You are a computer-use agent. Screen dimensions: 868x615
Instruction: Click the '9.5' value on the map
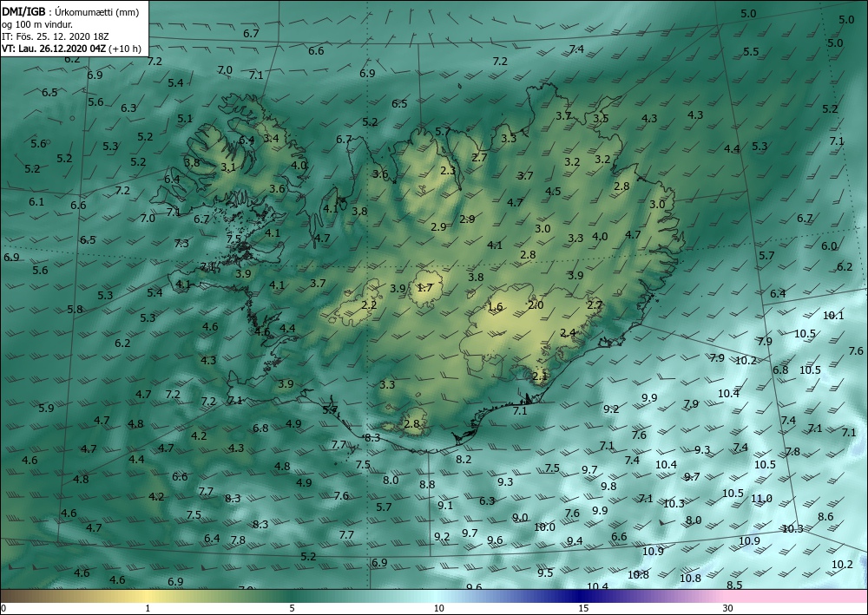pyautogui.click(x=545, y=572)
